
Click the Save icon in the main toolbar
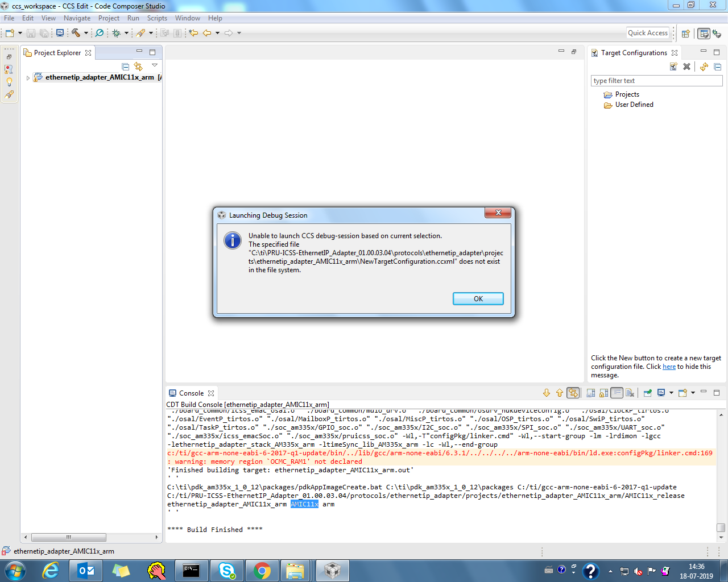point(31,33)
